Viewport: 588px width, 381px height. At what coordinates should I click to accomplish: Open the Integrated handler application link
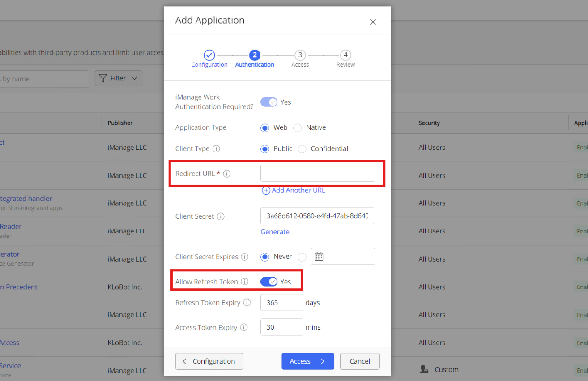tap(26, 199)
